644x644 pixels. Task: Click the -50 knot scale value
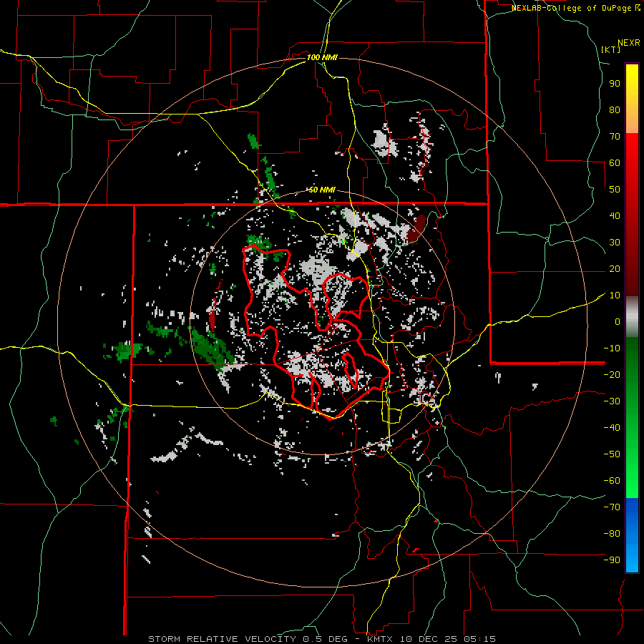[x=612, y=454]
